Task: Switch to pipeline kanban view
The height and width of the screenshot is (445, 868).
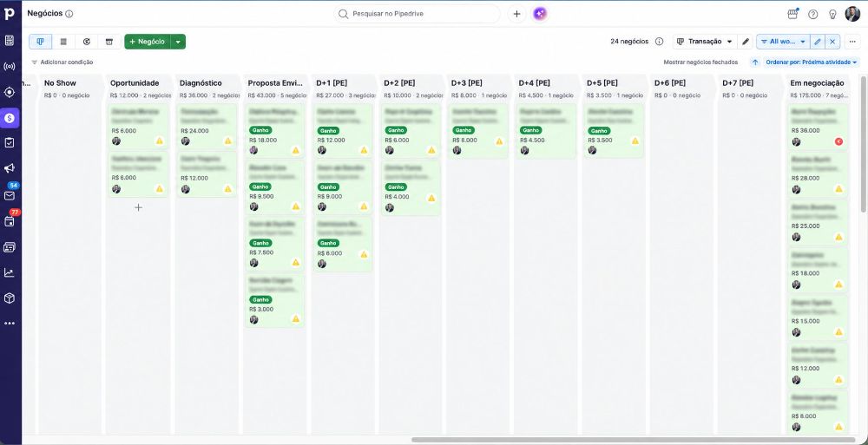Action: [41, 42]
